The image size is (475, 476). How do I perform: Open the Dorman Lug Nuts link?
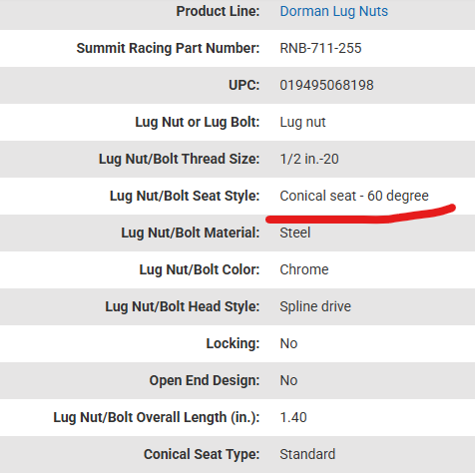click(x=333, y=11)
